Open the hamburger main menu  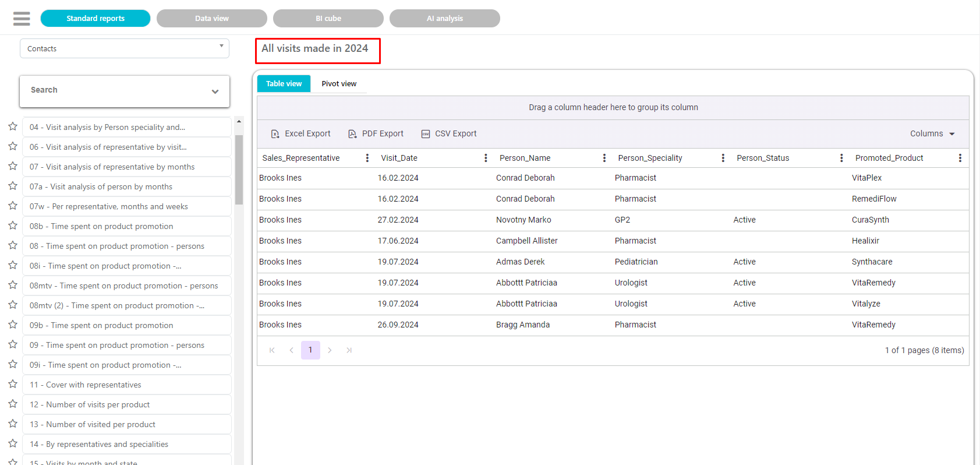[x=22, y=19]
